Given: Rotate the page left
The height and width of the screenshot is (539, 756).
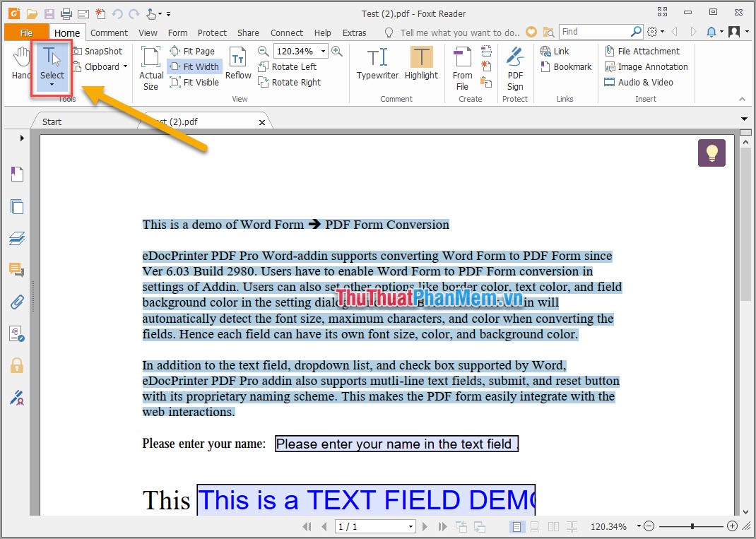Looking at the screenshot, I should 288,66.
